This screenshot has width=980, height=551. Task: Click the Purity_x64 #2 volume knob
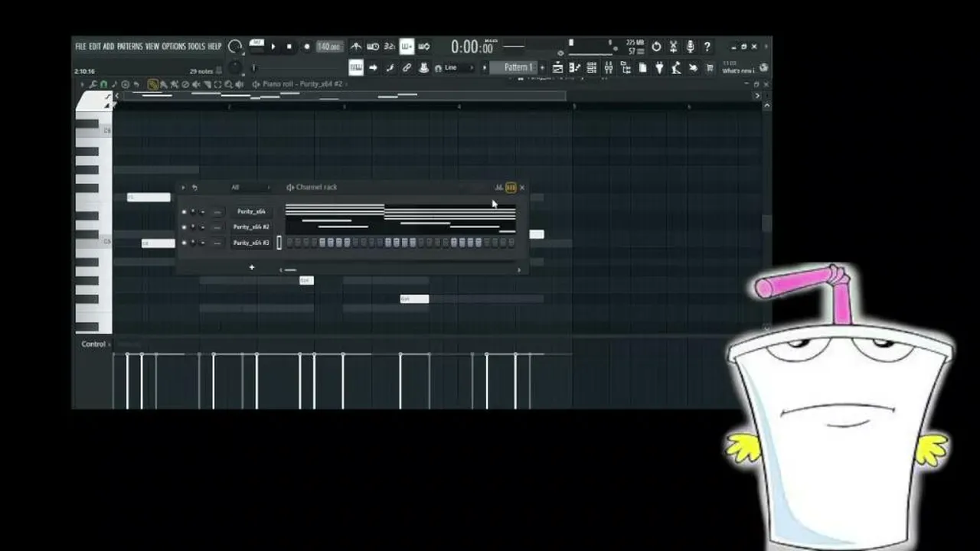click(x=202, y=227)
